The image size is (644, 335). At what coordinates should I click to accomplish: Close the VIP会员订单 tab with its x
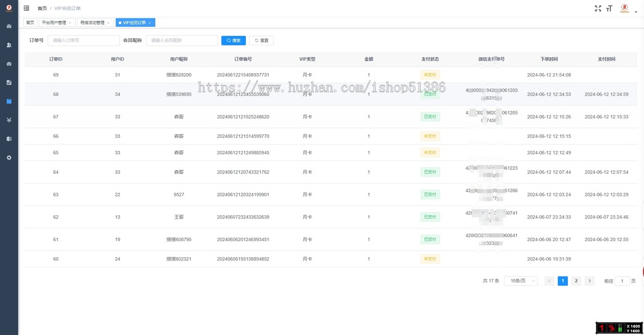[x=150, y=23]
